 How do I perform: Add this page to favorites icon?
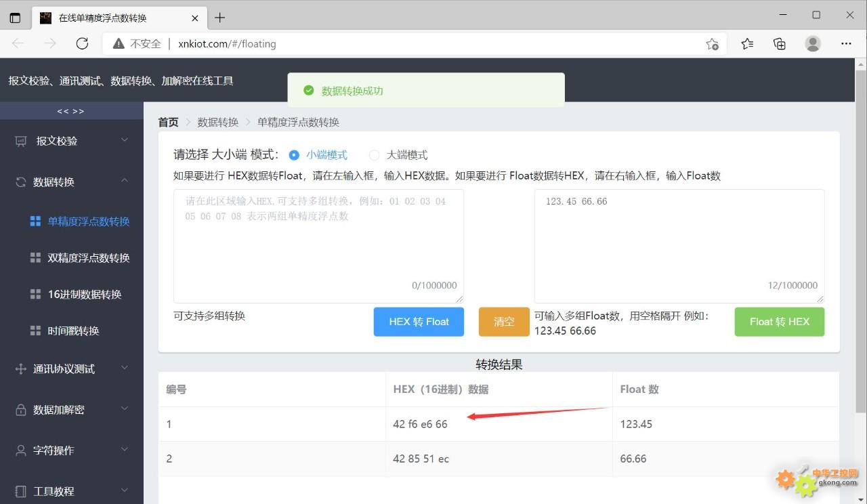click(x=712, y=44)
